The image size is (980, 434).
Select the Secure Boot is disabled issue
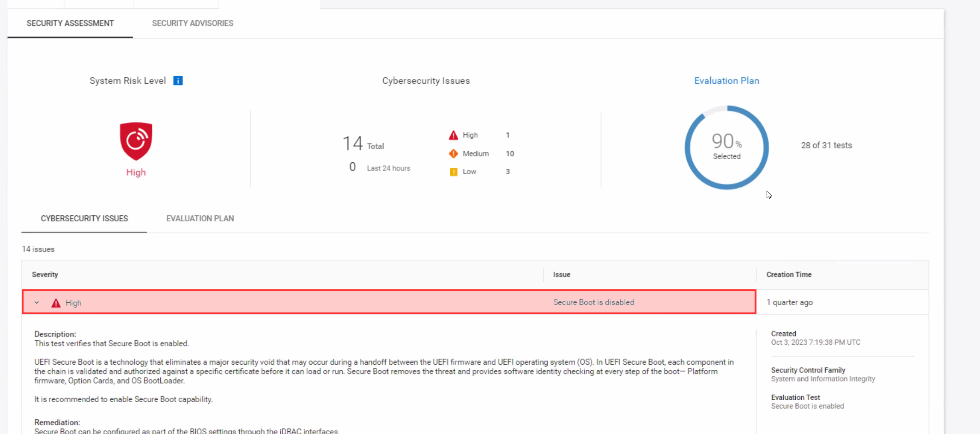(x=594, y=302)
